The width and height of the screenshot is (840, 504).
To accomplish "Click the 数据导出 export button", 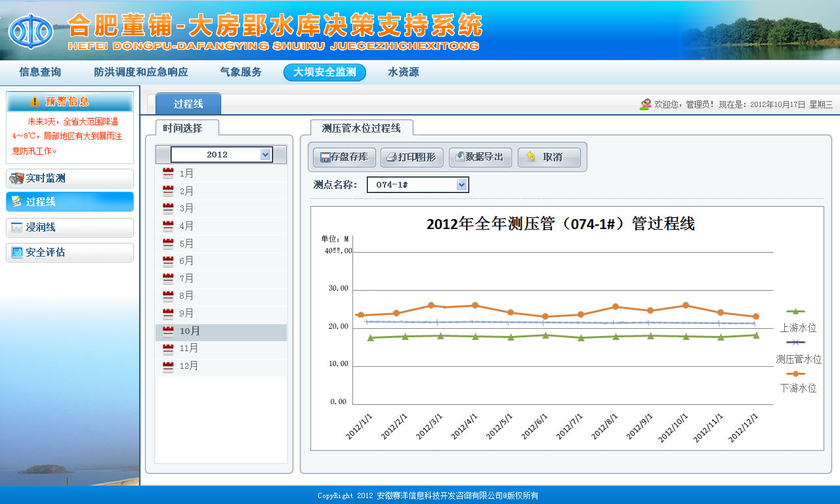I will pyautogui.click(x=480, y=157).
